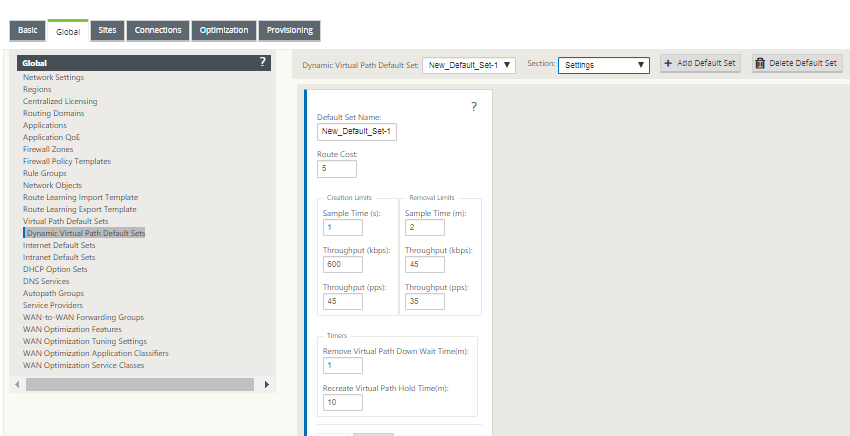
Task: Click Removal Limits Throughput kbps field
Action: [x=424, y=264]
